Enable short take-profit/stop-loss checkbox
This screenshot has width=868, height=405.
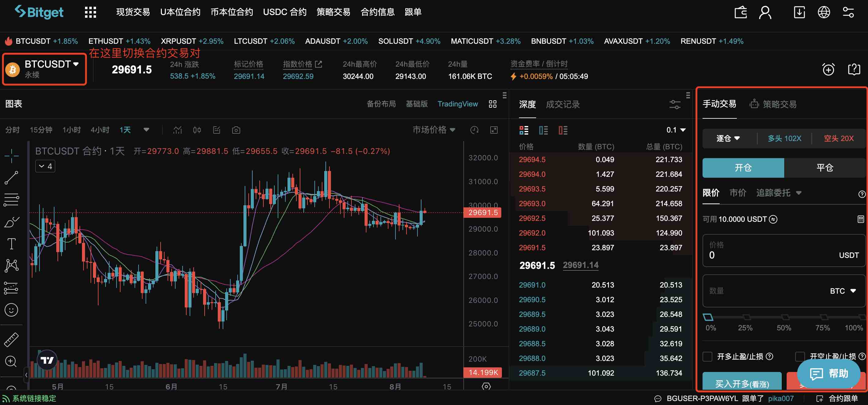[799, 356]
